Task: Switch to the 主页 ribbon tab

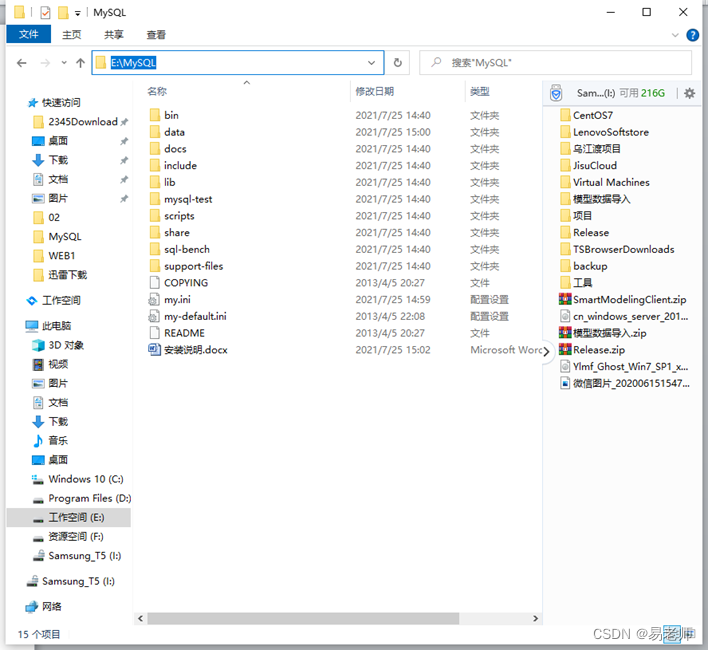Action: 71,35
